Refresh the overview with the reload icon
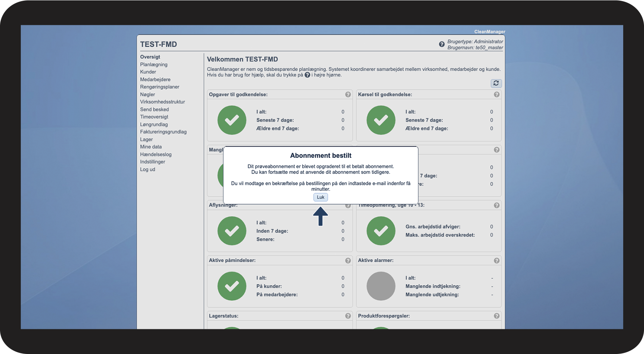The height and width of the screenshot is (354, 644). pos(496,83)
